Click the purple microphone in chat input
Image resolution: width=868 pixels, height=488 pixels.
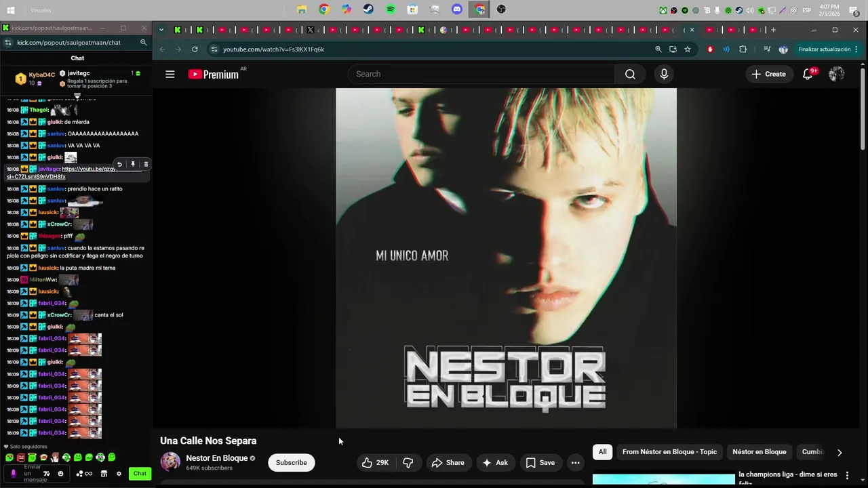[x=13, y=474]
